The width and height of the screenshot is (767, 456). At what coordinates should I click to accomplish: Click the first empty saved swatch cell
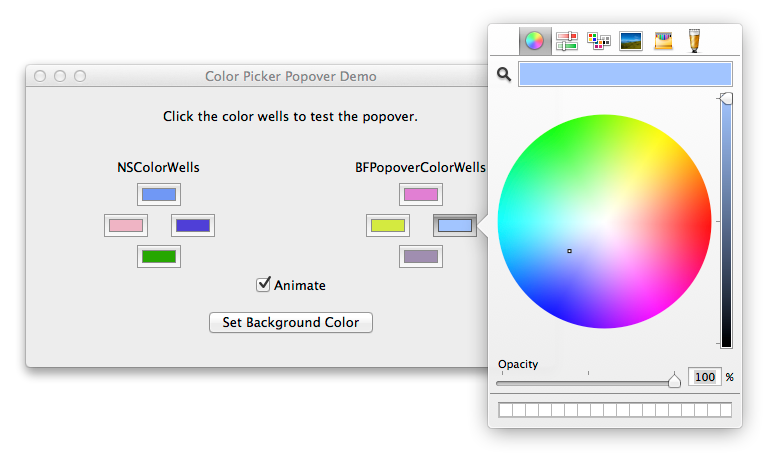[506, 410]
